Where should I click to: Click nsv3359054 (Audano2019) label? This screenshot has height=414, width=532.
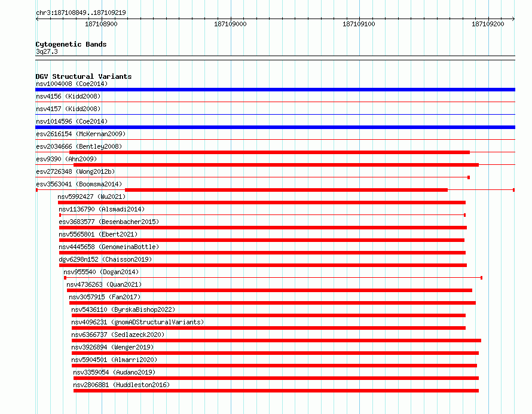(x=114, y=372)
